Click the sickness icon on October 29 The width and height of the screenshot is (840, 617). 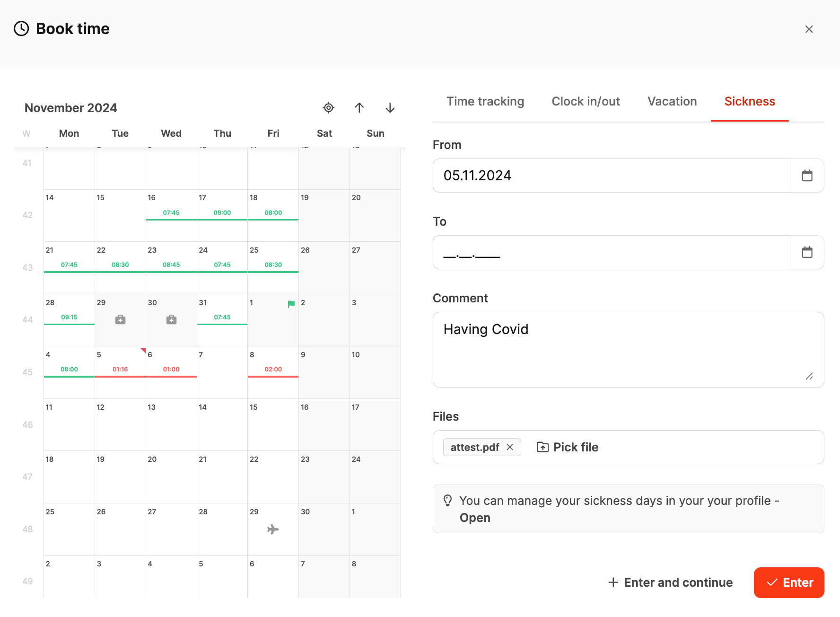tap(121, 320)
